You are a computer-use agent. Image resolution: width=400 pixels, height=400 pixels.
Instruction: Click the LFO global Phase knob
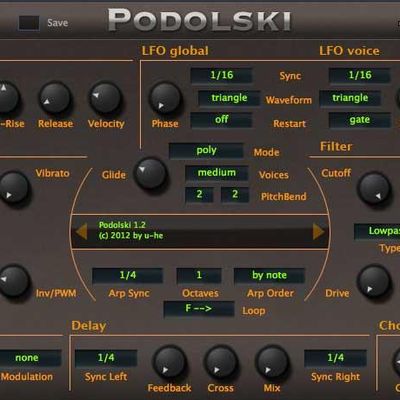(165, 99)
